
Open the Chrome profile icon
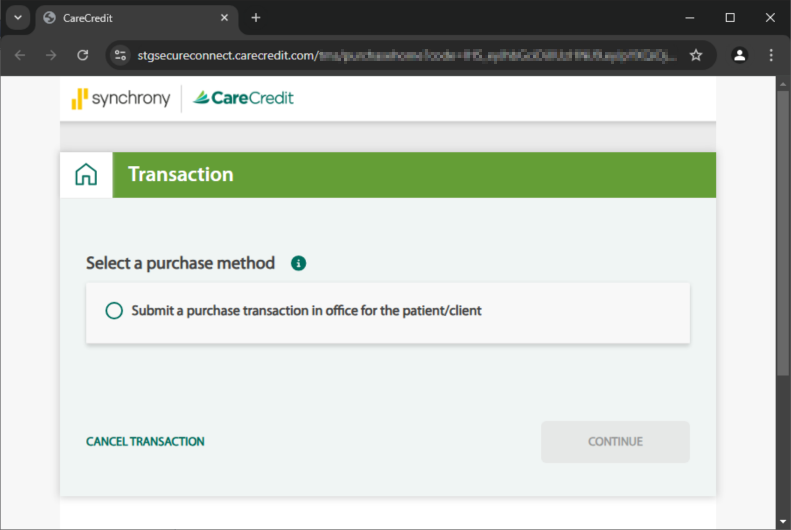coord(740,55)
